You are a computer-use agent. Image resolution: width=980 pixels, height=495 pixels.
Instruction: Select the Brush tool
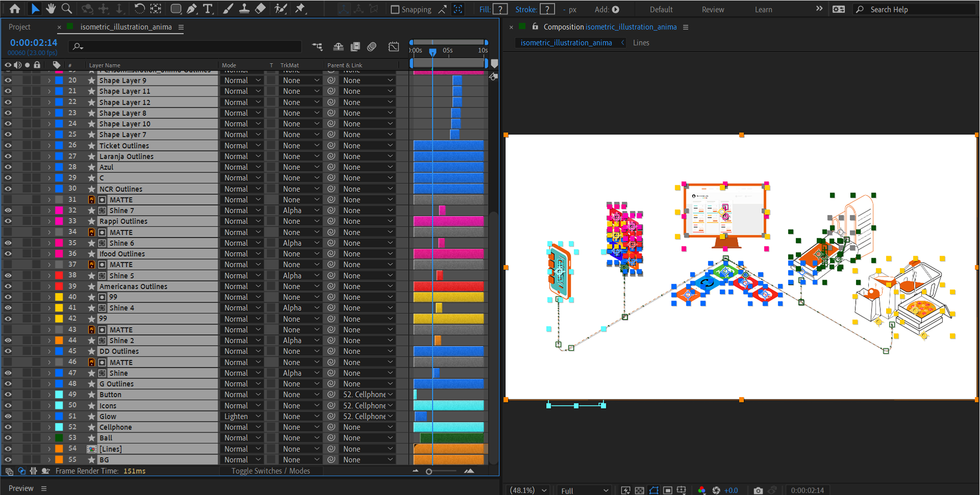click(x=228, y=9)
